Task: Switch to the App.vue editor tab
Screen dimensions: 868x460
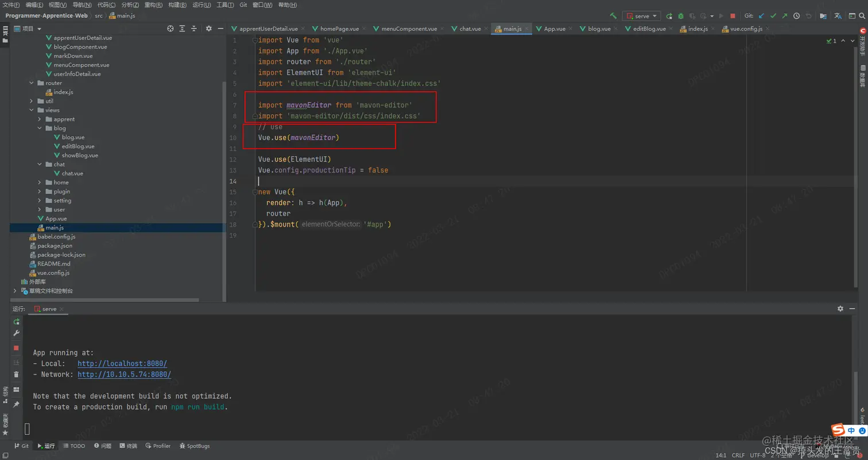Action: (x=554, y=29)
